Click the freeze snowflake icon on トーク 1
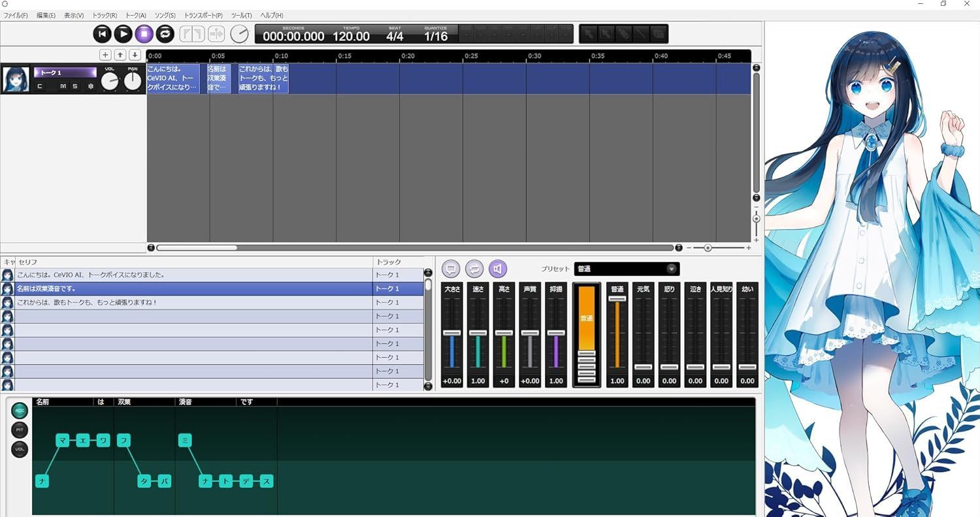Viewport: 980px width, 517px height. 91,86
